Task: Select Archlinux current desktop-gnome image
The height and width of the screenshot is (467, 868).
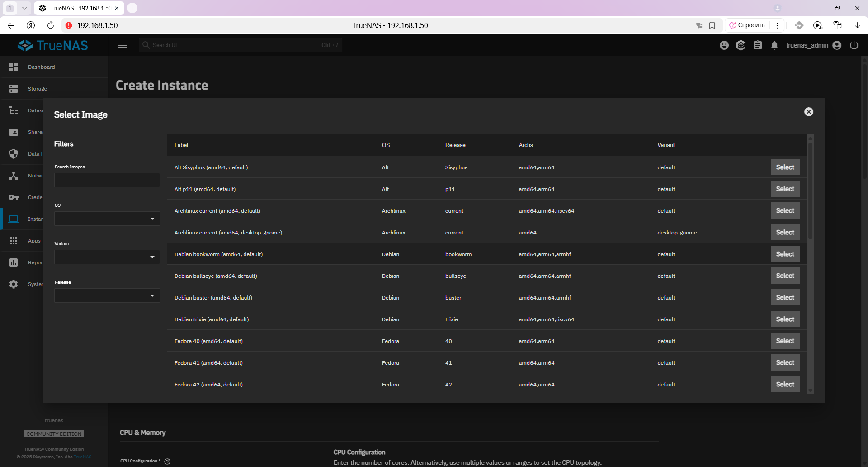Action: coord(785,232)
